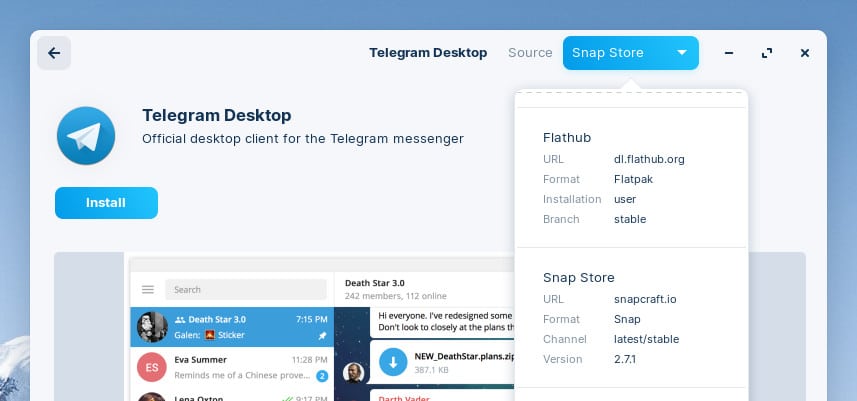The image size is (857, 401).
Task: Click the hamburger menu icon in preview
Action: (148, 290)
